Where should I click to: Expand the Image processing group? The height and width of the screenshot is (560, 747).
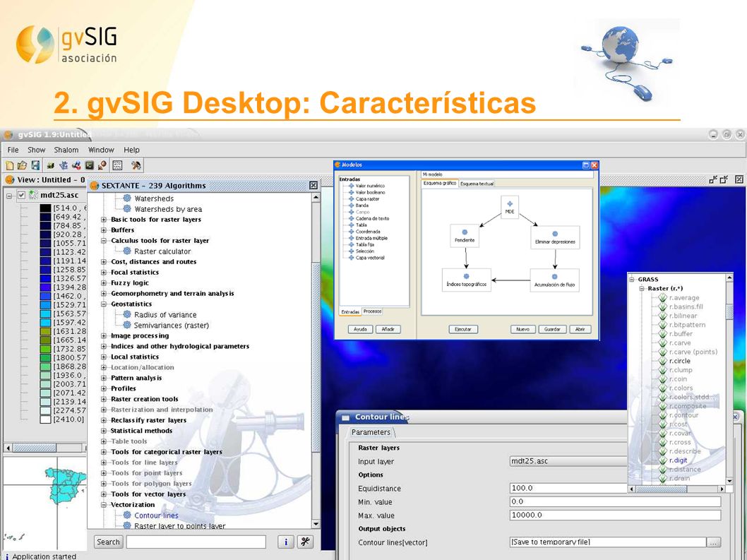pyautogui.click(x=103, y=336)
